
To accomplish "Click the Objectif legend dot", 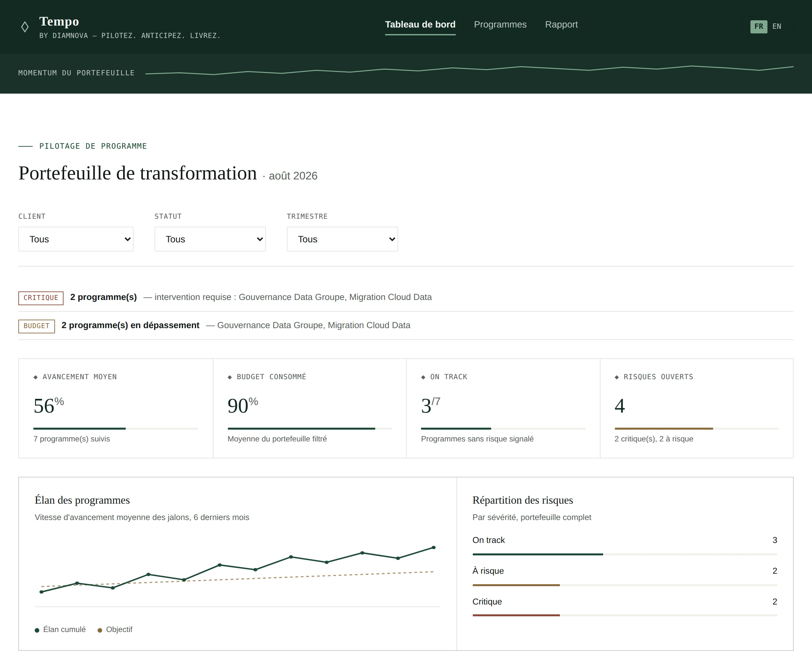I will coord(100,630).
